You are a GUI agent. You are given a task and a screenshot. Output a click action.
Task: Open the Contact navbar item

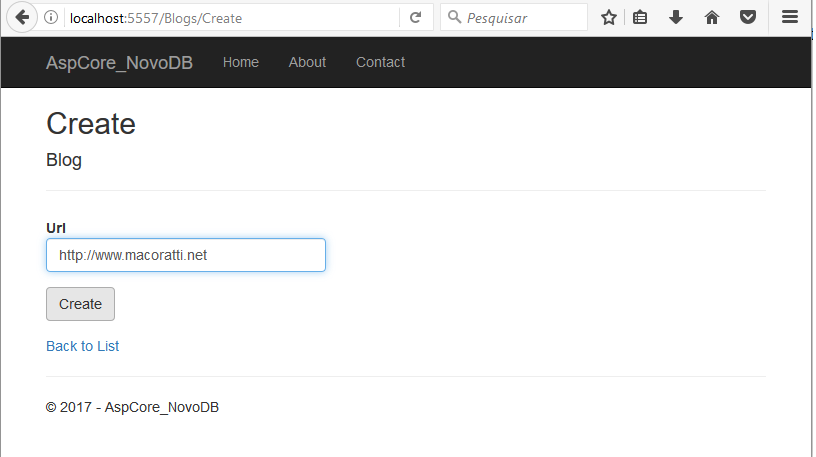(x=380, y=62)
